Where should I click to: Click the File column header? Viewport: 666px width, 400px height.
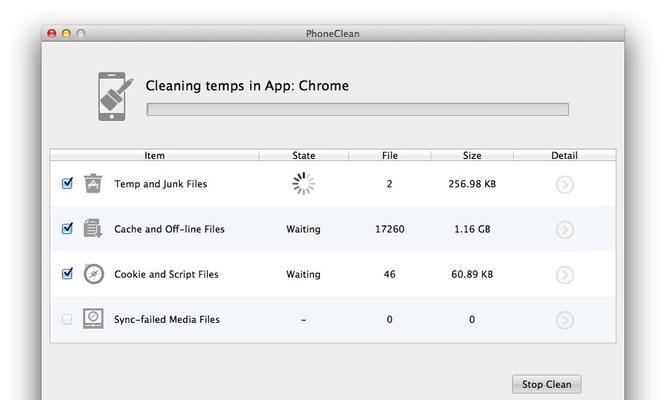coord(389,155)
